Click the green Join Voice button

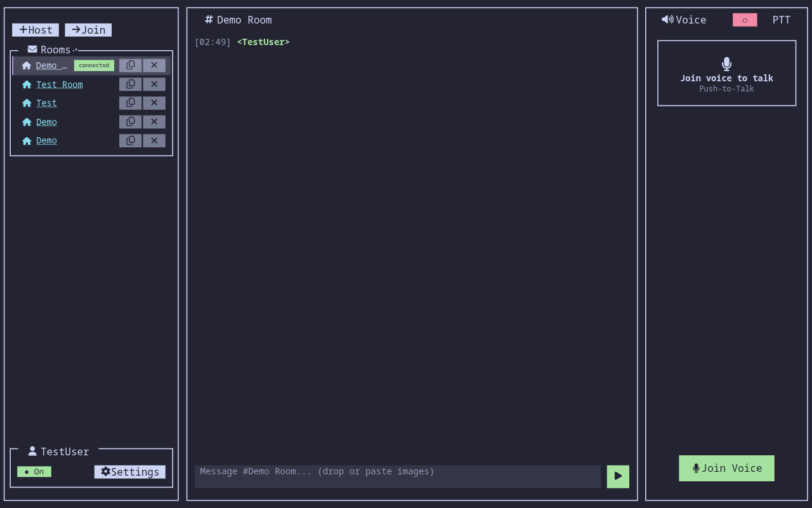(727, 468)
